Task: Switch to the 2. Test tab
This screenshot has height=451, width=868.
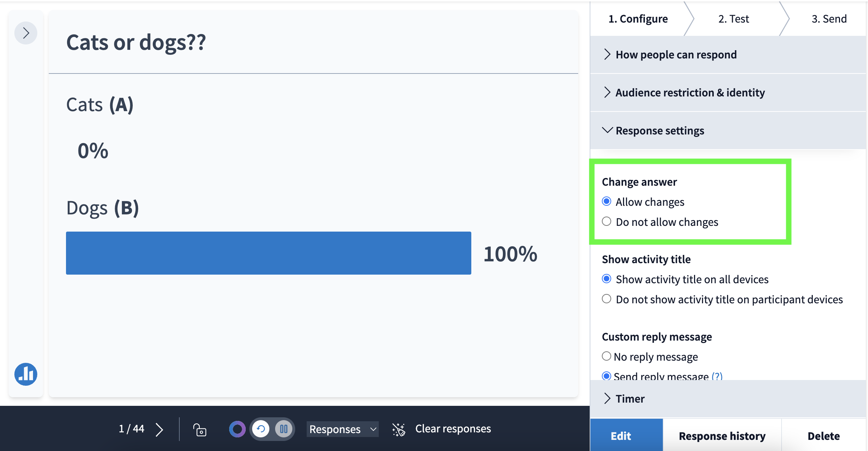Action: click(x=733, y=18)
